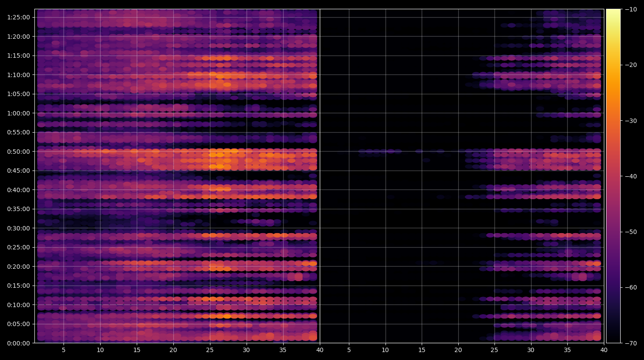Select x-axis label 35 under the right heatmap
This screenshot has width=644, height=360.
pyautogui.click(x=567, y=350)
